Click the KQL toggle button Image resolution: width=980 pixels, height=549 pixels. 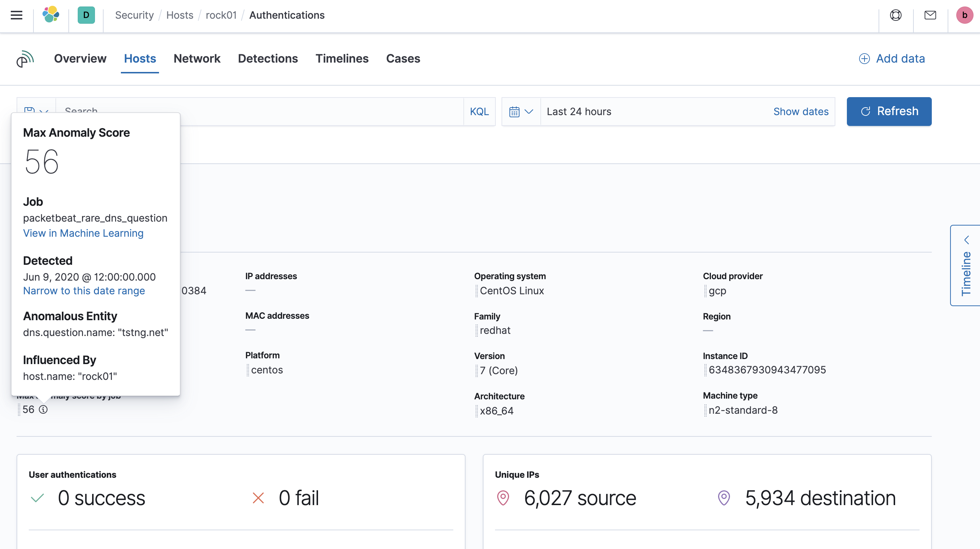click(x=479, y=111)
